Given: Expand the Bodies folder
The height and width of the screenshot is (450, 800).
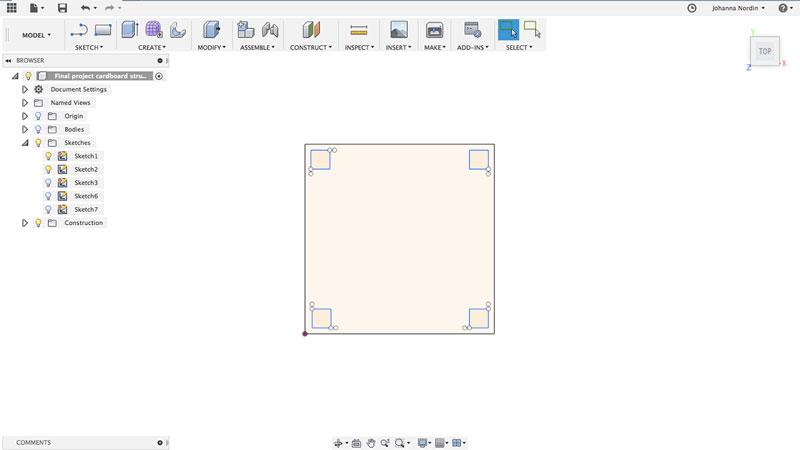Looking at the screenshot, I should [x=24, y=129].
